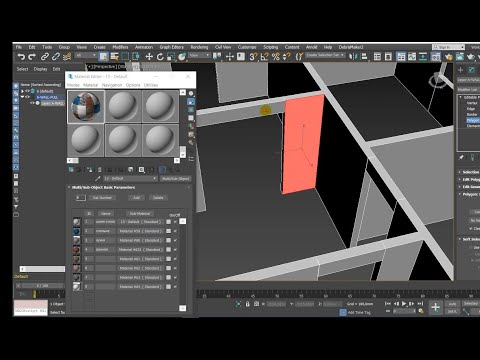Activate the Select and Move tool
Screen dimensions: 480x360
click(x=149, y=57)
